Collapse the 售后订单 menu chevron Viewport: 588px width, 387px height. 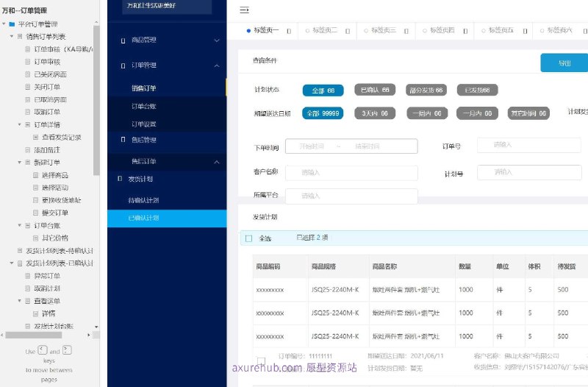coord(217,162)
